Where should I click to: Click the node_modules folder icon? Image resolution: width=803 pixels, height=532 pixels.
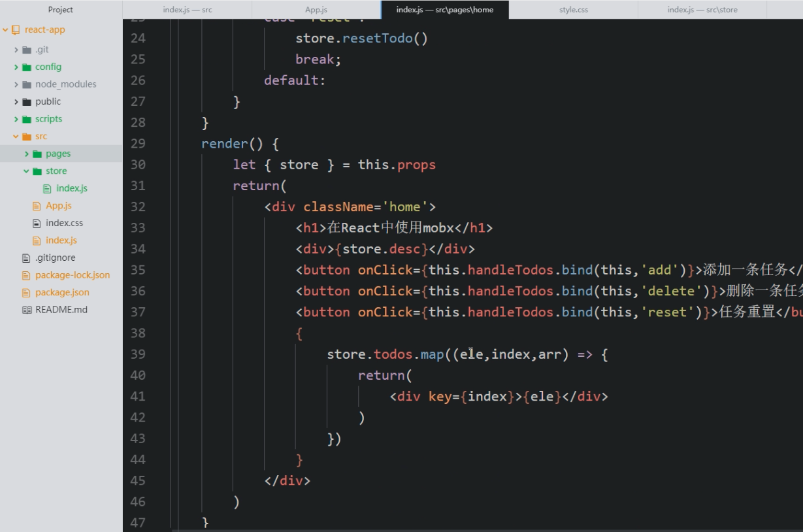[27, 84]
